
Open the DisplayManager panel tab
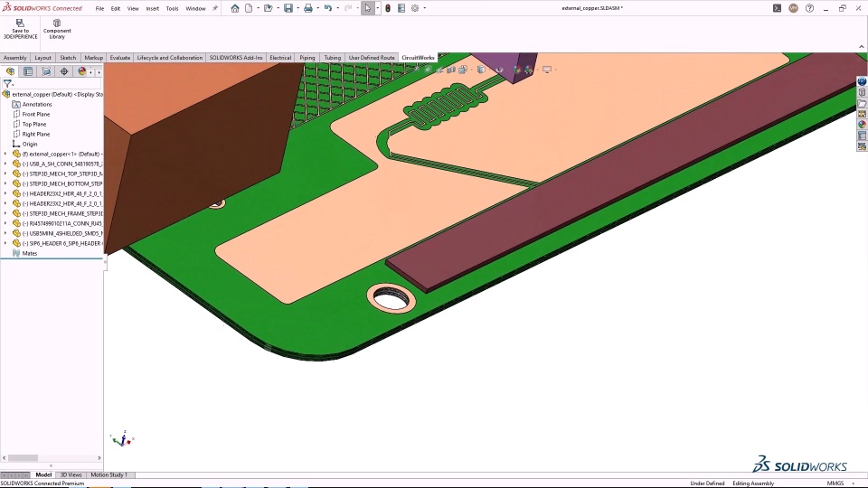coord(82,71)
